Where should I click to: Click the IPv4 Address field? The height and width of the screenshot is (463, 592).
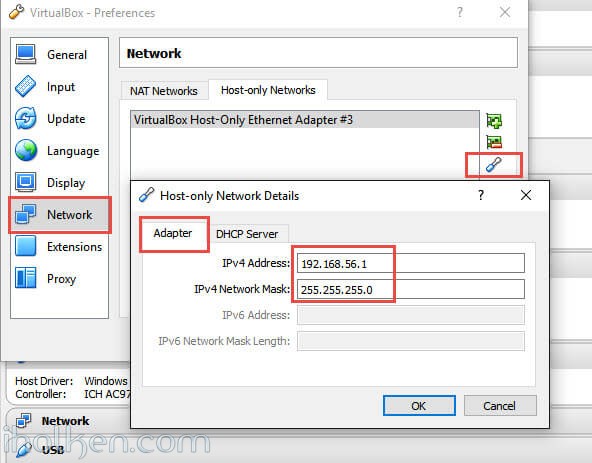(411, 263)
